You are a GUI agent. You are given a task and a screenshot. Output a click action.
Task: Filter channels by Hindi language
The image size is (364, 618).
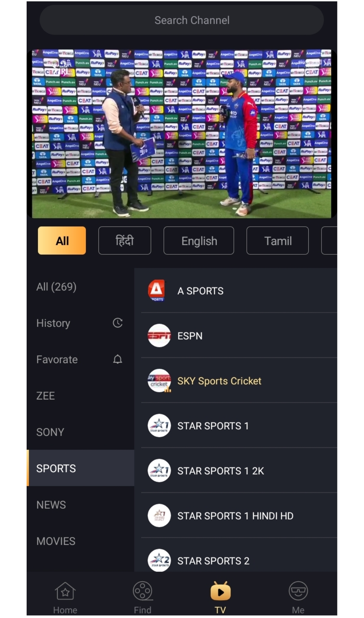click(x=125, y=241)
